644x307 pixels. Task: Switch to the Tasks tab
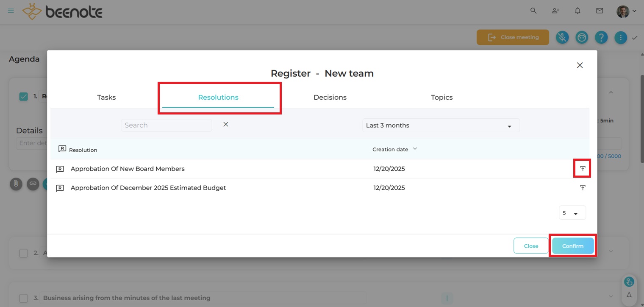(x=106, y=97)
